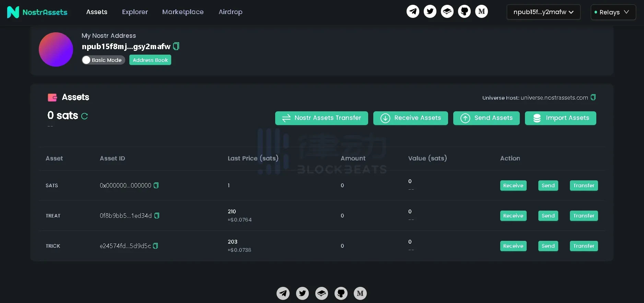Open the footer GitHub icon
The width and height of the screenshot is (644, 303).
point(341,293)
